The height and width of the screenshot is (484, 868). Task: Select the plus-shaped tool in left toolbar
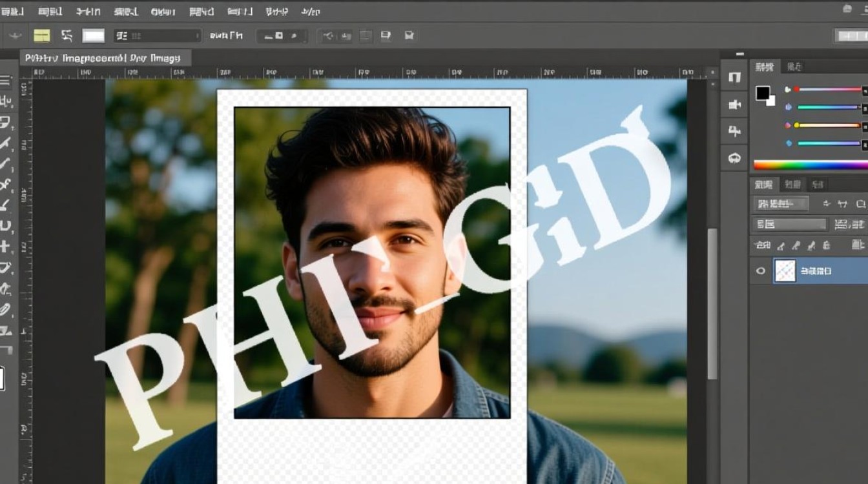[5, 247]
